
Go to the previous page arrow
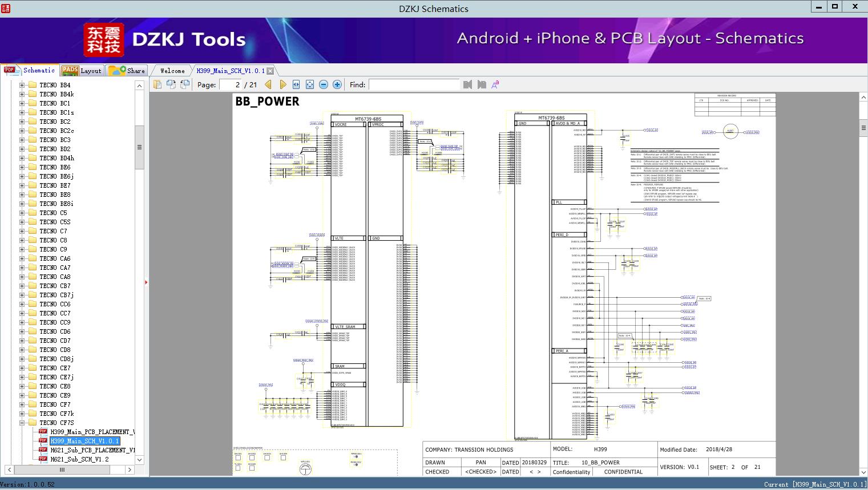coord(268,84)
